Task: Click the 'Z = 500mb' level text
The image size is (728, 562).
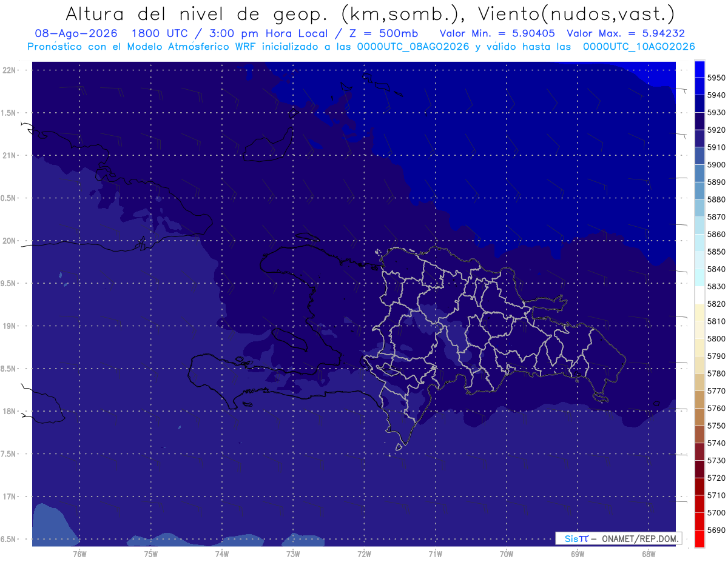Action: [x=383, y=33]
